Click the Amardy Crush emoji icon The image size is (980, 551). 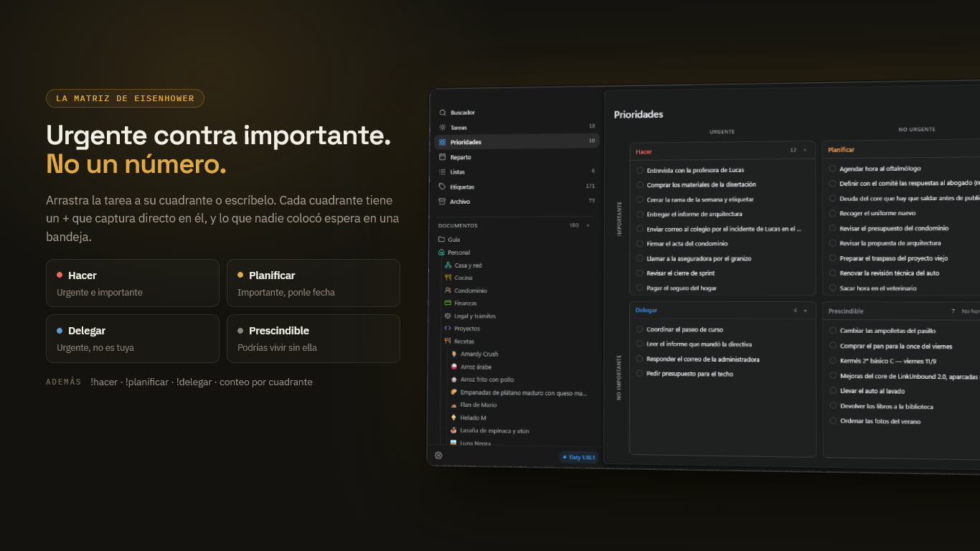point(453,354)
